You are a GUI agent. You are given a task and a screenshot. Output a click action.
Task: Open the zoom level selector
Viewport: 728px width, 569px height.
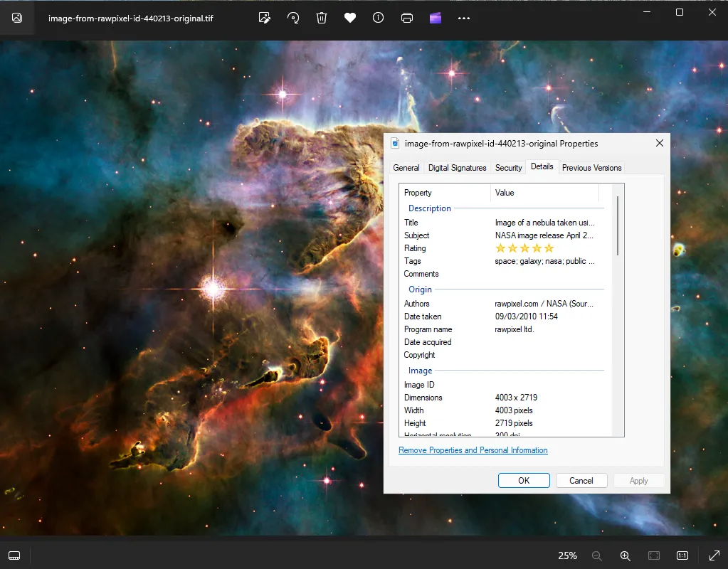(566, 555)
